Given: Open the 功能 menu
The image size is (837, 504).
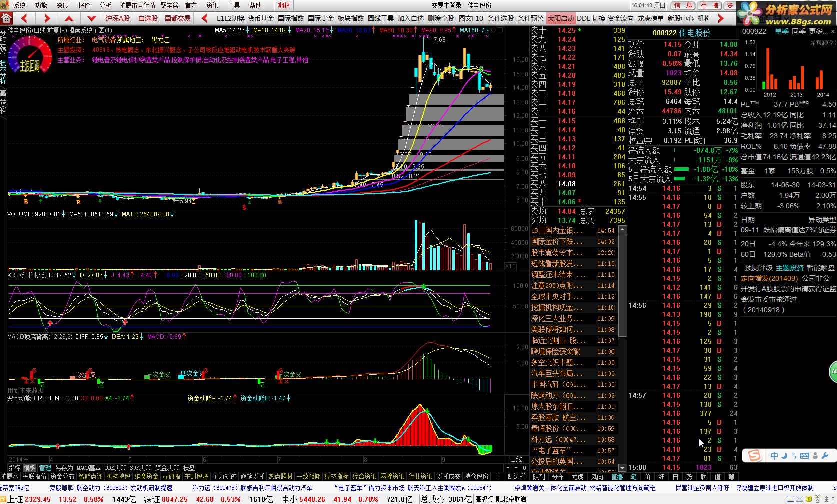Looking at the screenshot, I should point(41,5).
